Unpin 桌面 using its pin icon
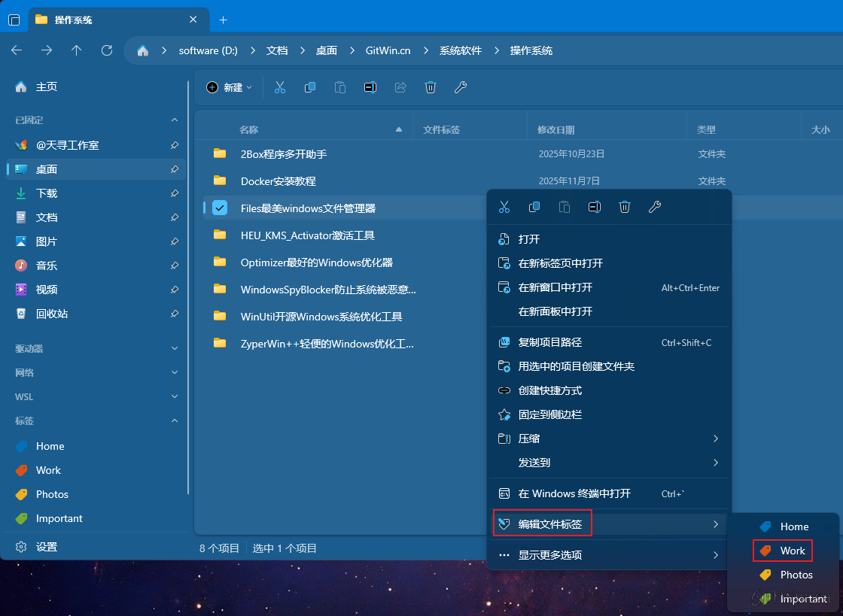843x616 pixels. coord(175,169)
